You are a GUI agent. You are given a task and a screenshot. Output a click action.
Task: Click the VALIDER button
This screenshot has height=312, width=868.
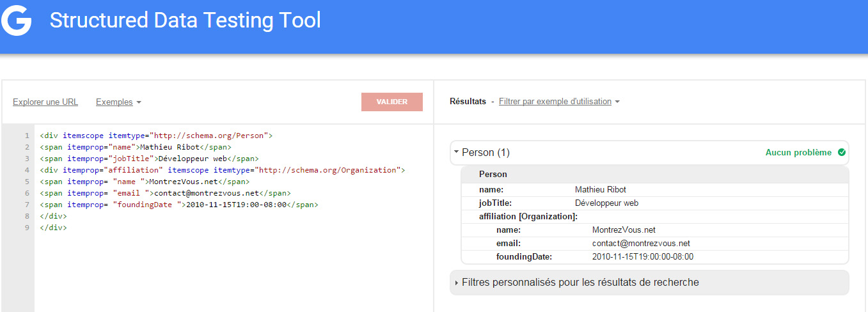point(392,102)
